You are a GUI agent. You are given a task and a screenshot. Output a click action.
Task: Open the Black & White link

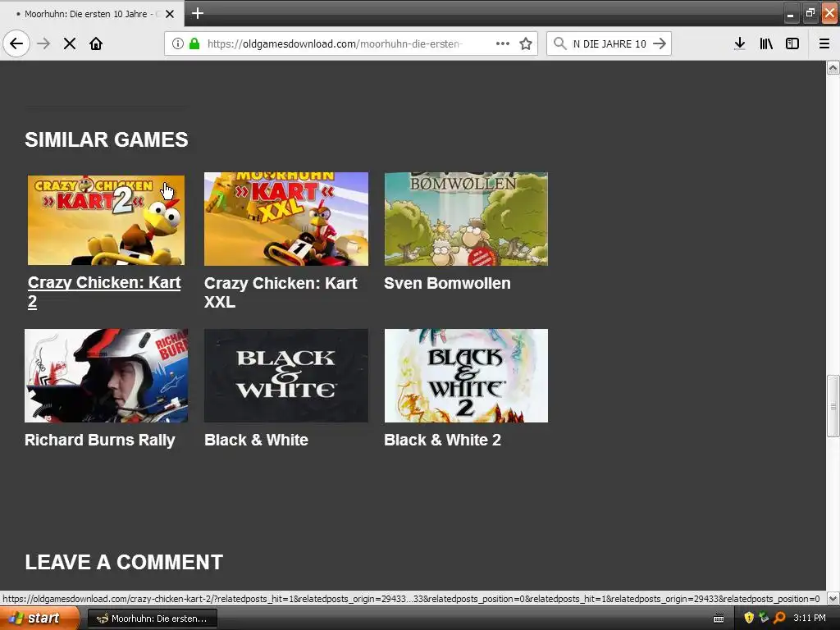[256, 440]
